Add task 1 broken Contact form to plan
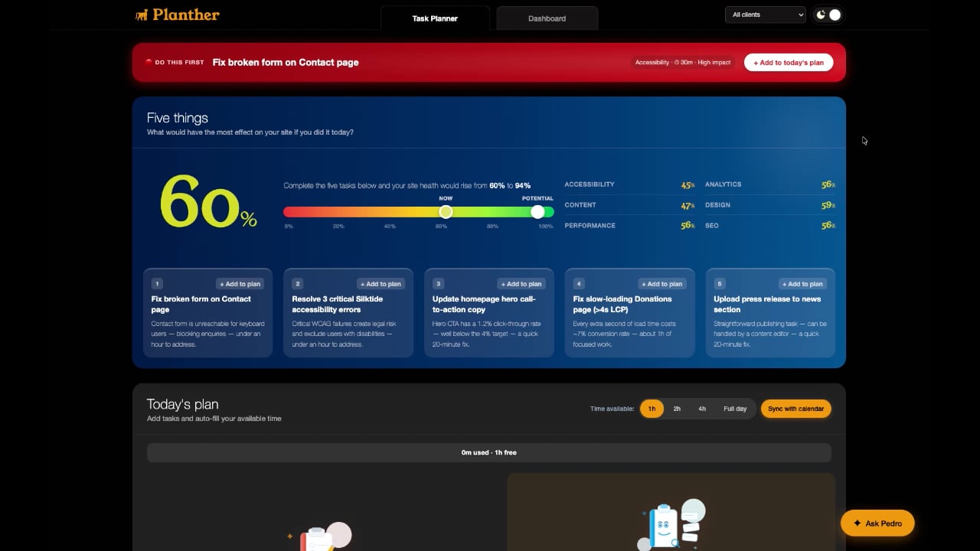980x551 pixels. point(240,284)
